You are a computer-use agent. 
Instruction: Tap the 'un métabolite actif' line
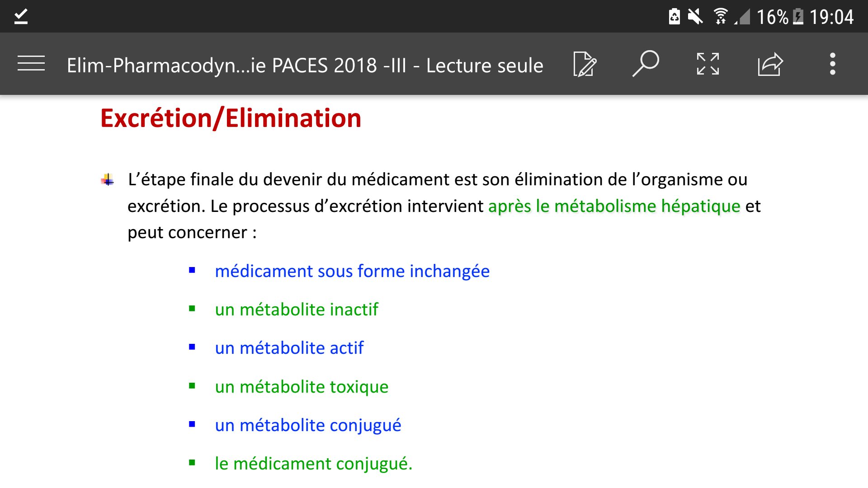coord(289,348)
